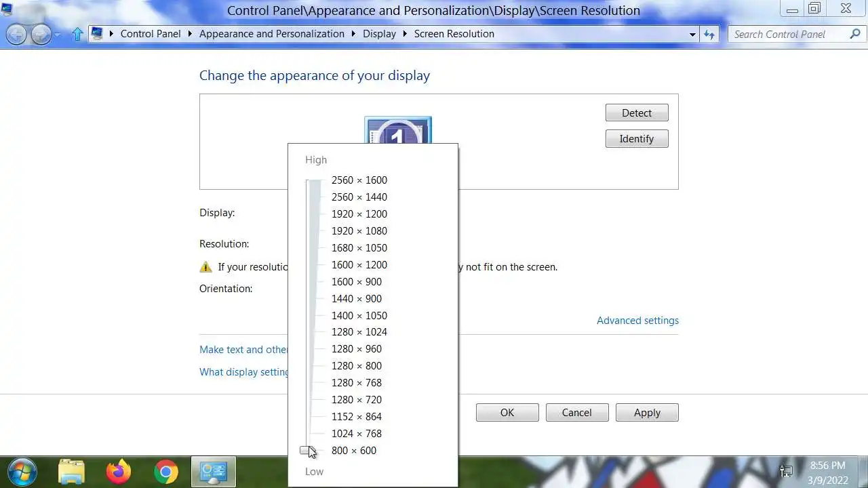The width and height of the screenshot is (868, 488).
Task: Open the What display settings link
Action: (x=243, y=372)
